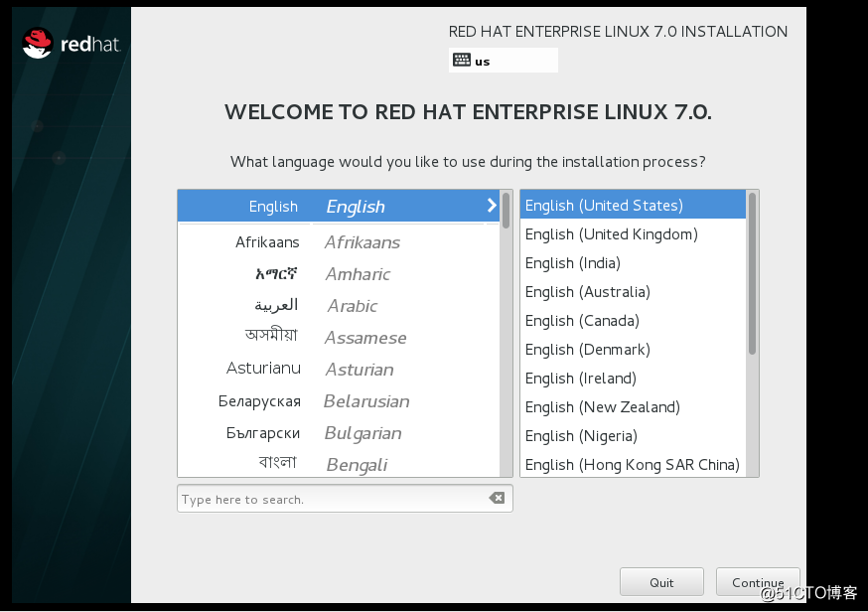Click the arrow beside selected English
Image resolution: width=868 pixels, height=612 pixels.
[492, 206]
